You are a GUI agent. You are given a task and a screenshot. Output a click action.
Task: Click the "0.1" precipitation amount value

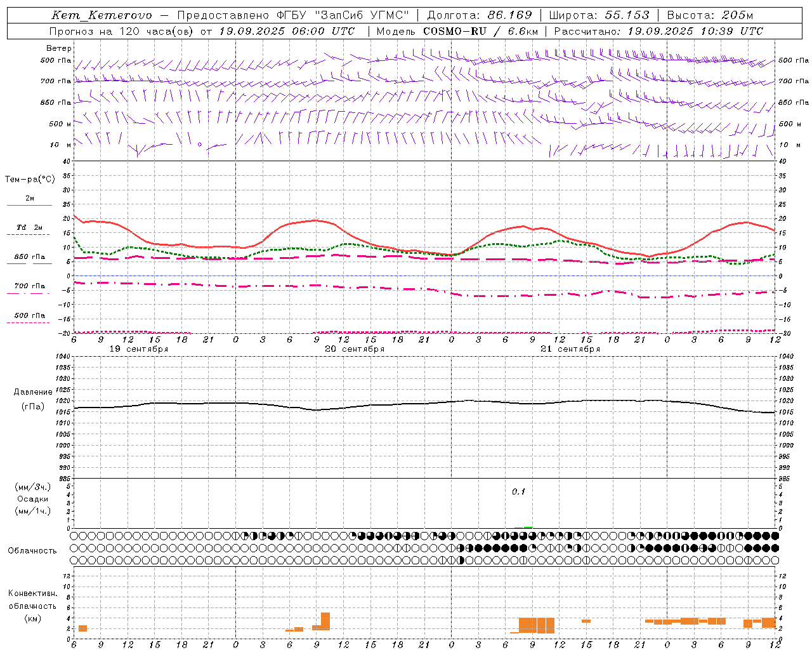pyautogui.click(x=519, y=492)
